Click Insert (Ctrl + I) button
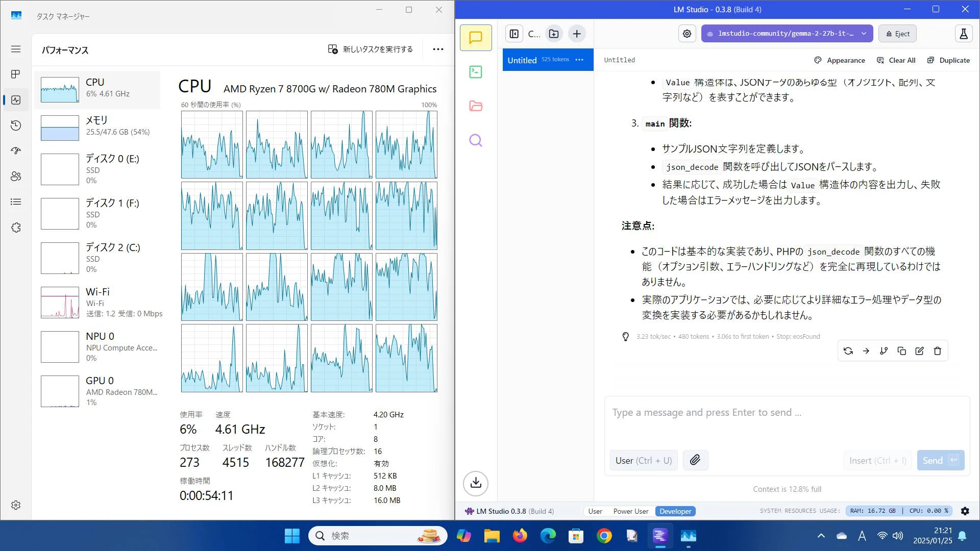The width and height of the screenshot is (980, 551). 878,460
